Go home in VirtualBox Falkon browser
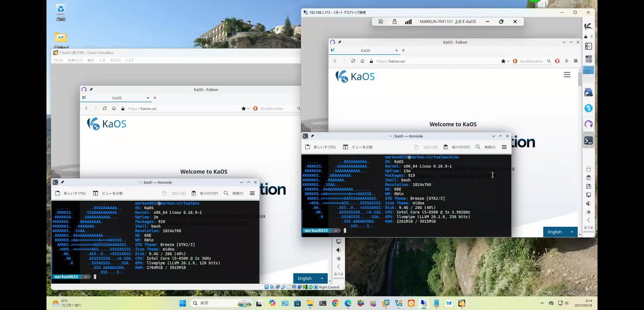Image resolution: width=644 pixels, height=310 pixels. pos(114,108)
